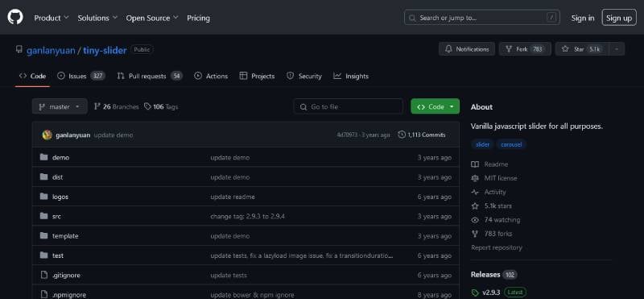
Task: Open the ganlanyuan owner profile link
Action: click(x=51, y=51)
